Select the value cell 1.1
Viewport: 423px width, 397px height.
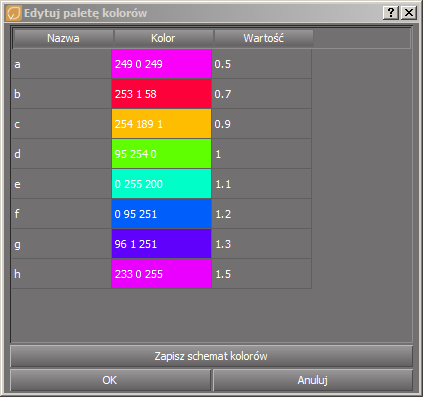261,184
